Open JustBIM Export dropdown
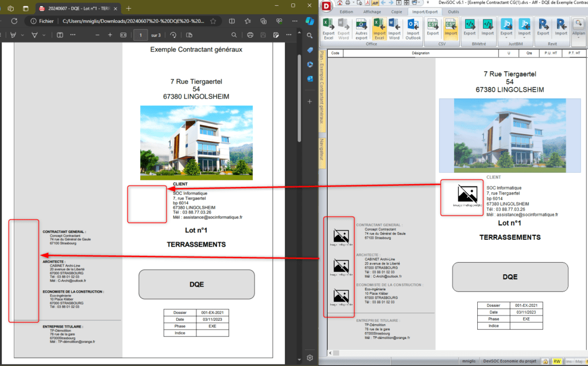 [506, 28]
